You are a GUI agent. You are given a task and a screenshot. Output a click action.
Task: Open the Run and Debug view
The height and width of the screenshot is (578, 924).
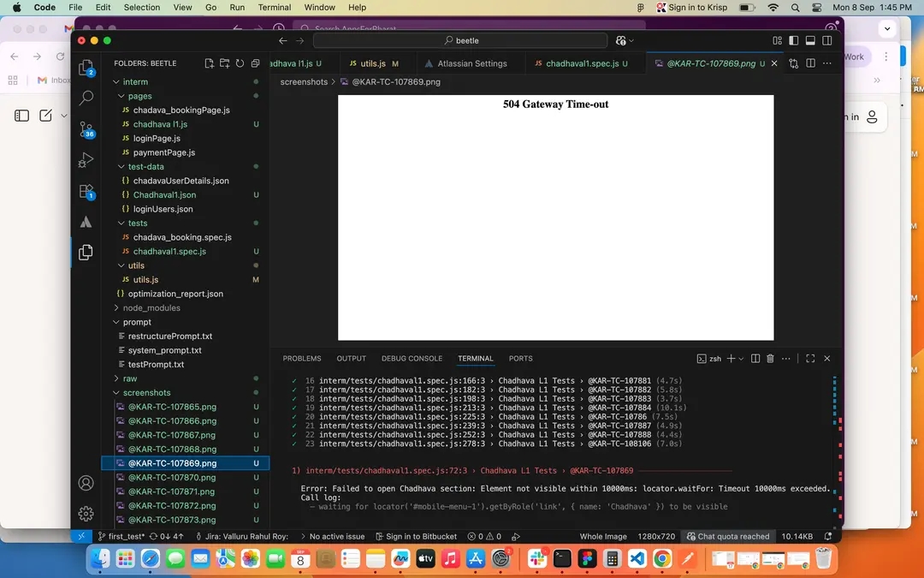pos(86,160)
